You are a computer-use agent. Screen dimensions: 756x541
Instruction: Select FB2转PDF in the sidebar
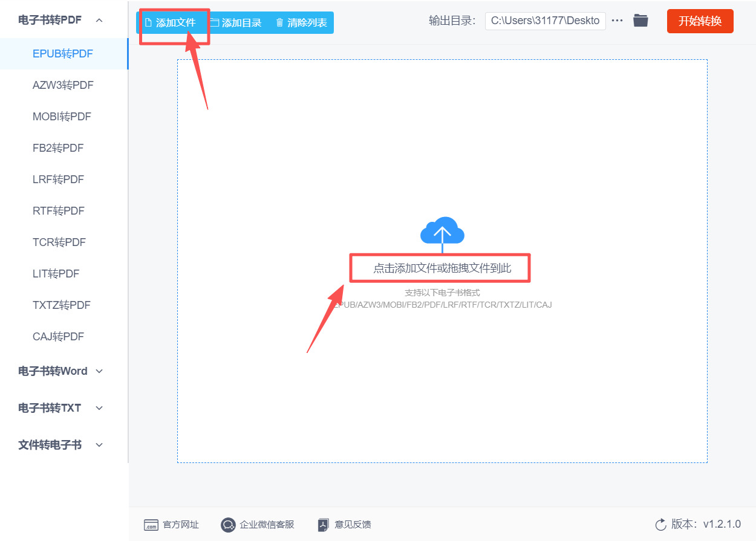64,148
